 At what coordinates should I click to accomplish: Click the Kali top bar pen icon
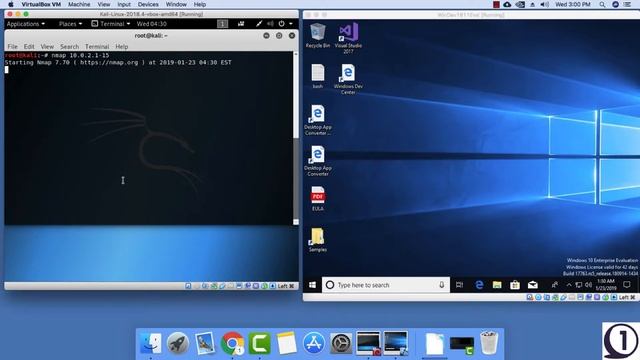click(259, 24)
